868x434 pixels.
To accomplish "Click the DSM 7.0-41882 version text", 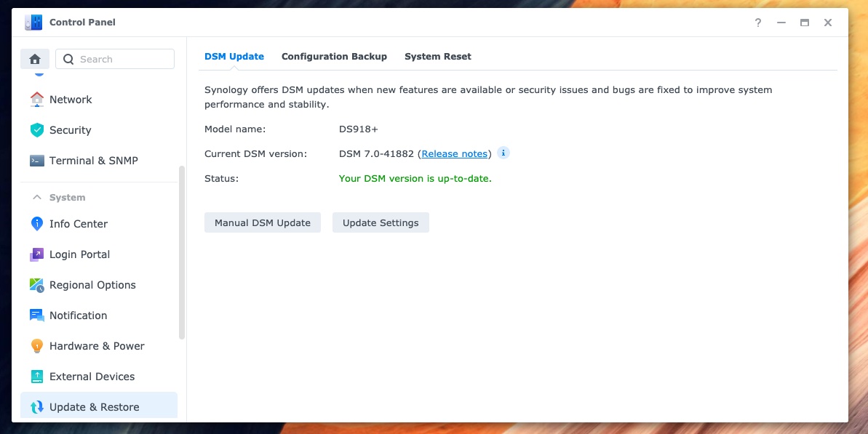I will pos(376,153).
